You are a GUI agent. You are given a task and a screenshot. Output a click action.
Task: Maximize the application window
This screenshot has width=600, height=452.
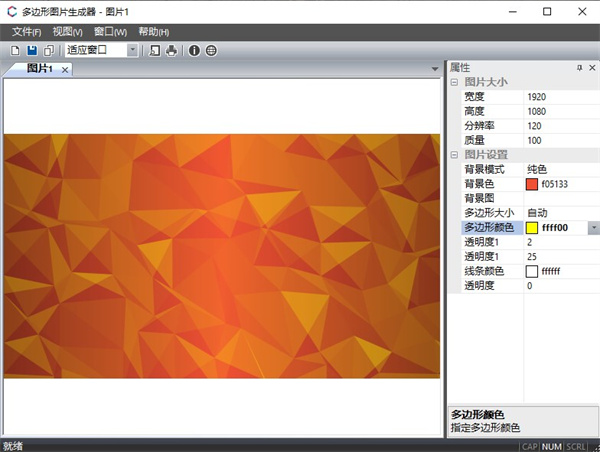(x=547, y=11)
